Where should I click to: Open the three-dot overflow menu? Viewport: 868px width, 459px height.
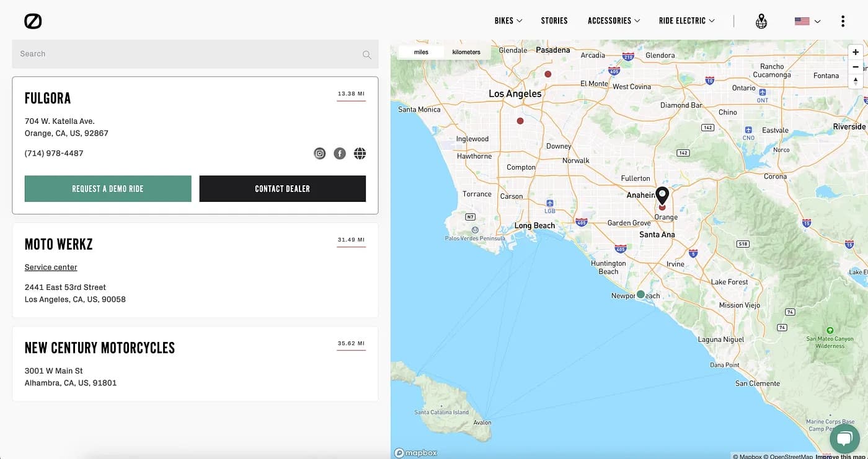[x=843, y=20]
